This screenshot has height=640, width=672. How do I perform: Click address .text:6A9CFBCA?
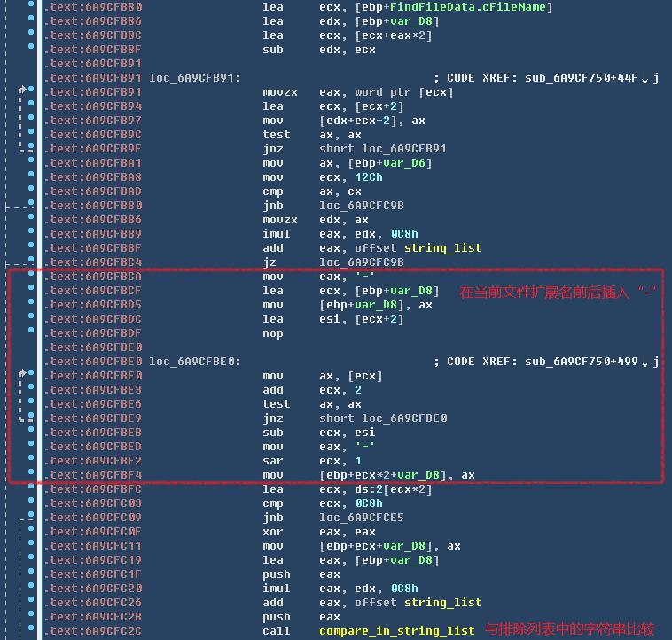tap(93, 277)
